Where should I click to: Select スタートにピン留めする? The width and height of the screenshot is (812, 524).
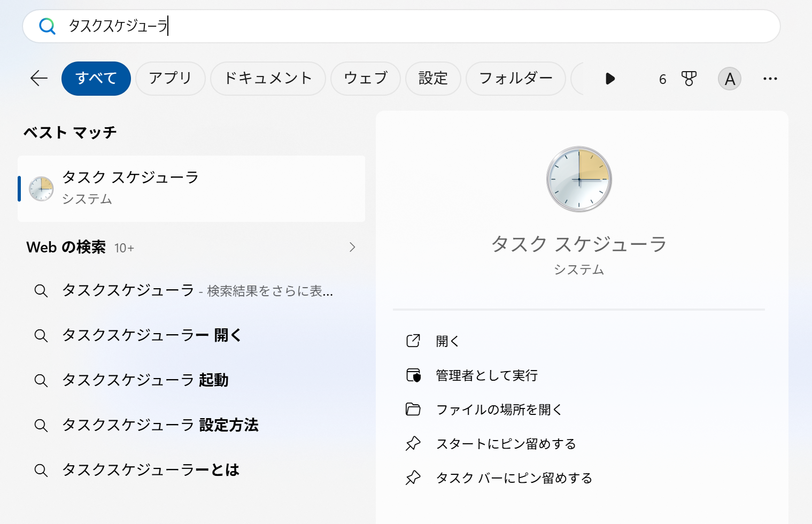tap(506, 444)
